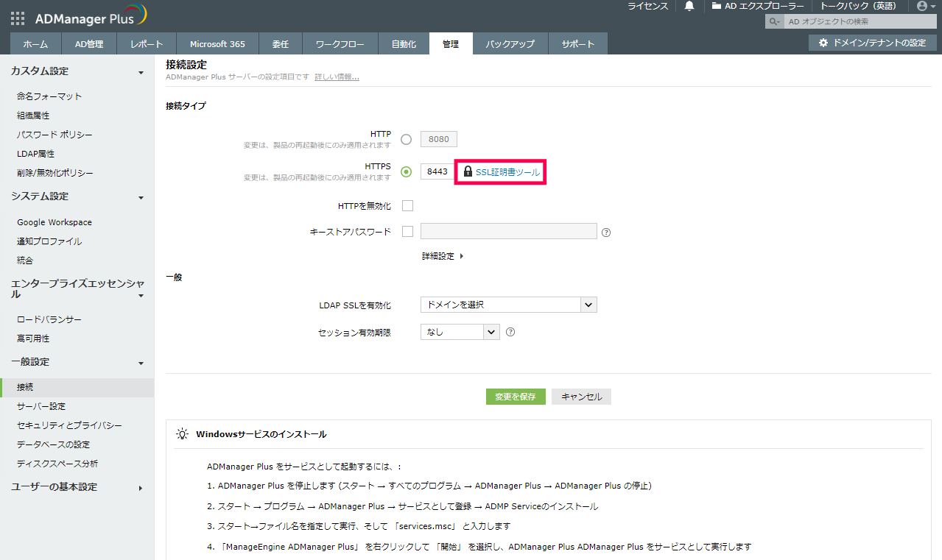942x560 pixels.
Task: Select the HTTP radio button
Action: [406, 140]
